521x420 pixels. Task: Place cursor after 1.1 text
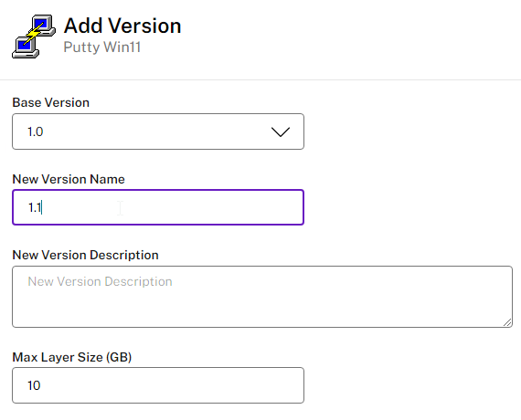[42, 207]
